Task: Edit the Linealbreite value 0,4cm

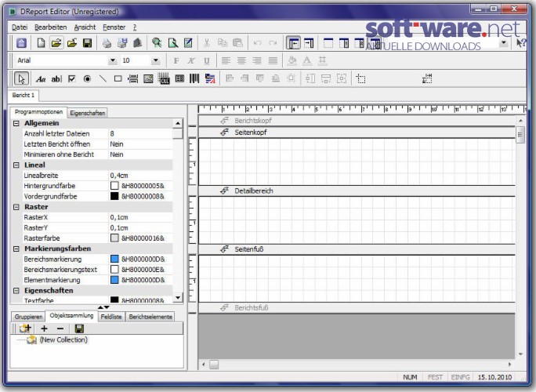Action: [x=140, y=176]
